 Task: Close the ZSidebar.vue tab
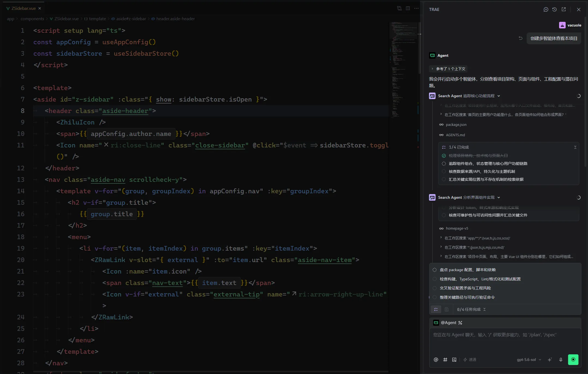click(x=40, y=8)
